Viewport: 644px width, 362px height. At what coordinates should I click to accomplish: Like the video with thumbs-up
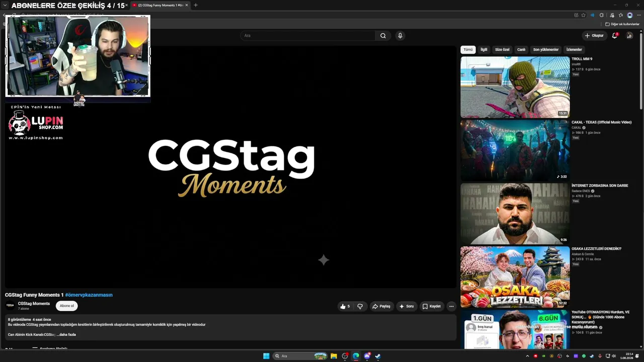click(345, 306)
